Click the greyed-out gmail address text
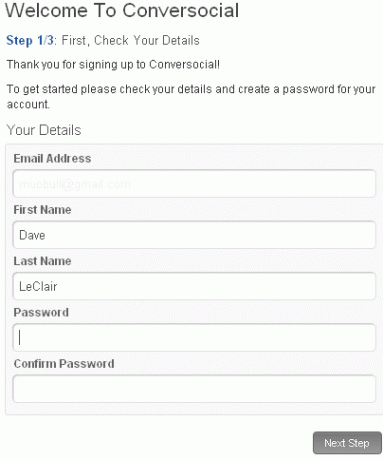 point(75,184)
